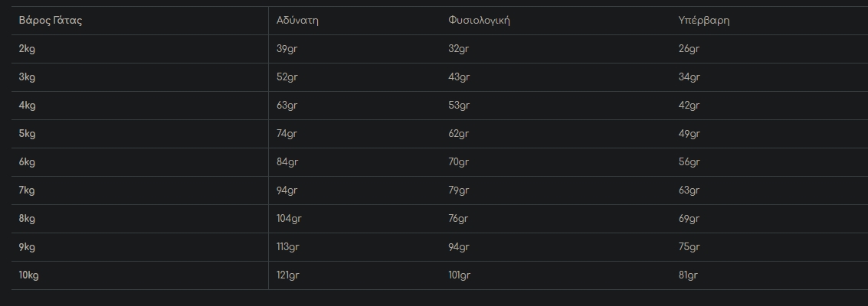Click the Αδύνατη column header
The width and height of the screenshot is (868, 306).
(x=297, y=21)
